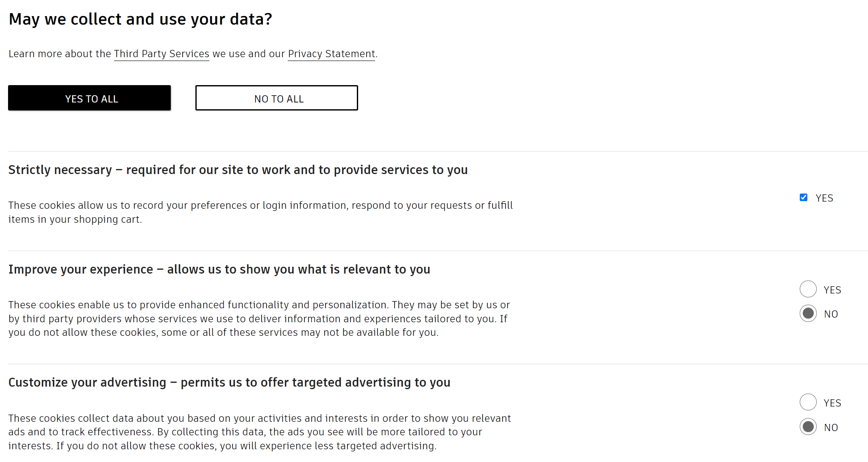Image resolution: width=868 pixels, height=462 pixels.
Task: Open Privacy Statement link
Action: (331, 54)
